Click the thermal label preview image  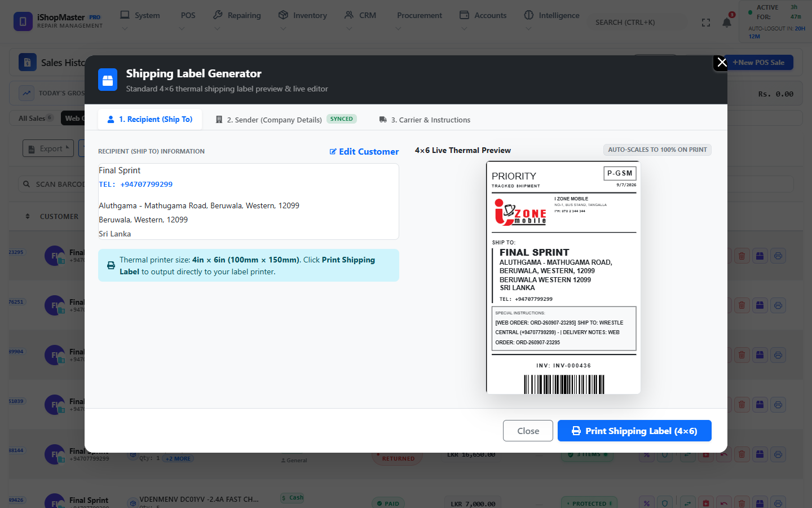pyautogui.click(x=563, y=278)
